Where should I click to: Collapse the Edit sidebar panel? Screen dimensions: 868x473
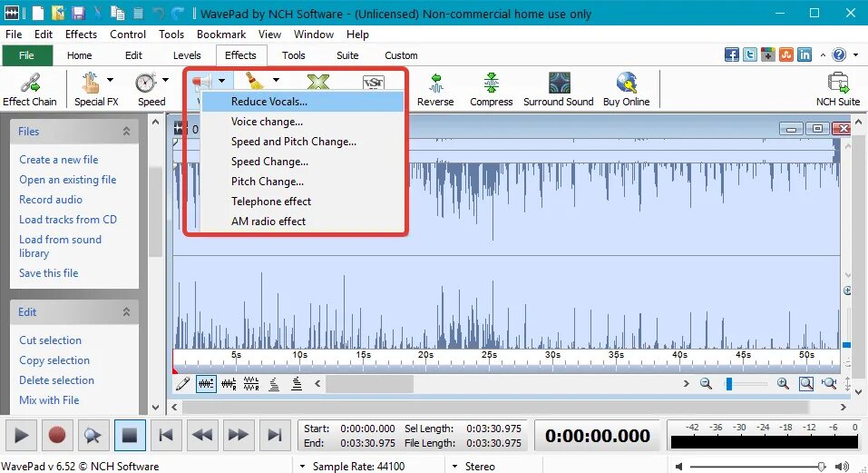126,311
